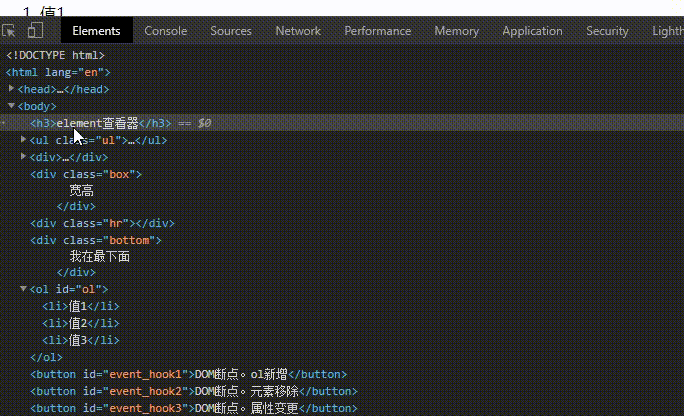The width and height of the screenshot is (684, 416).
Task: Select the li 值3 node
Action: (x=81, y=340)
